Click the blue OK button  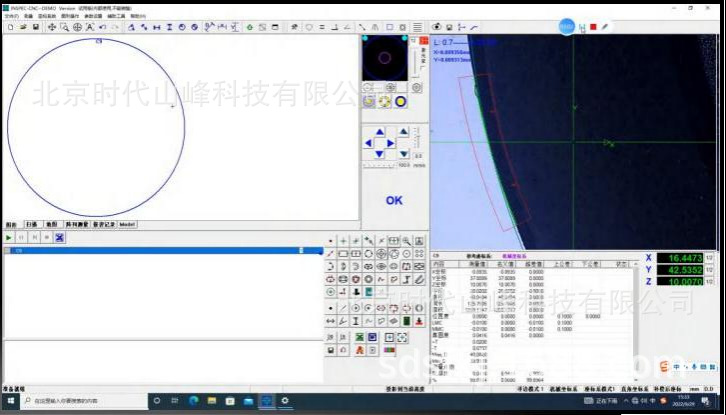(x=394, y=200)
